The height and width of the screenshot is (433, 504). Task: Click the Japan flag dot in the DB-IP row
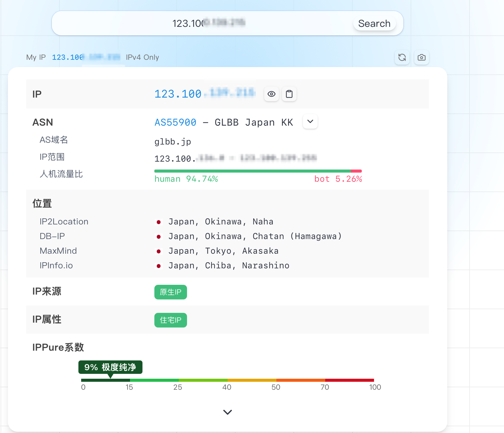[159, 237]
